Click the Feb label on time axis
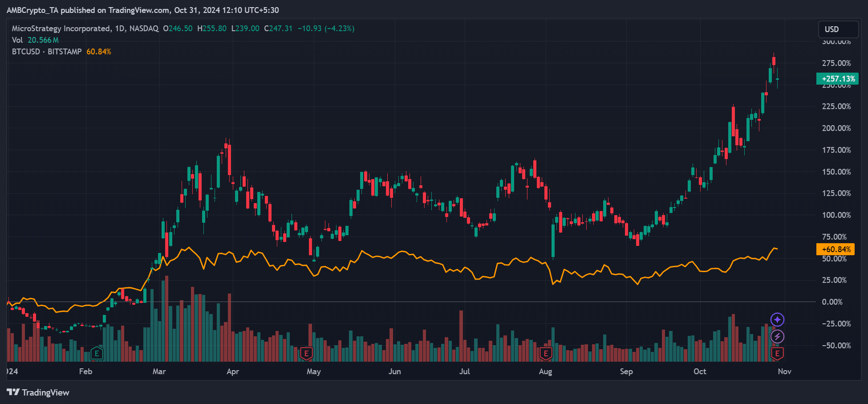 tap(85, 371)
